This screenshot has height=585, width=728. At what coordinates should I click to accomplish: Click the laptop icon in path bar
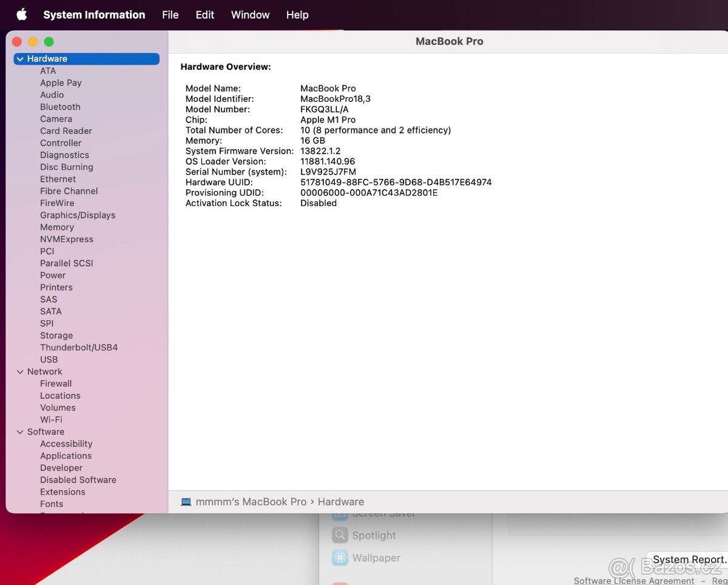click(x=186, y=502)
